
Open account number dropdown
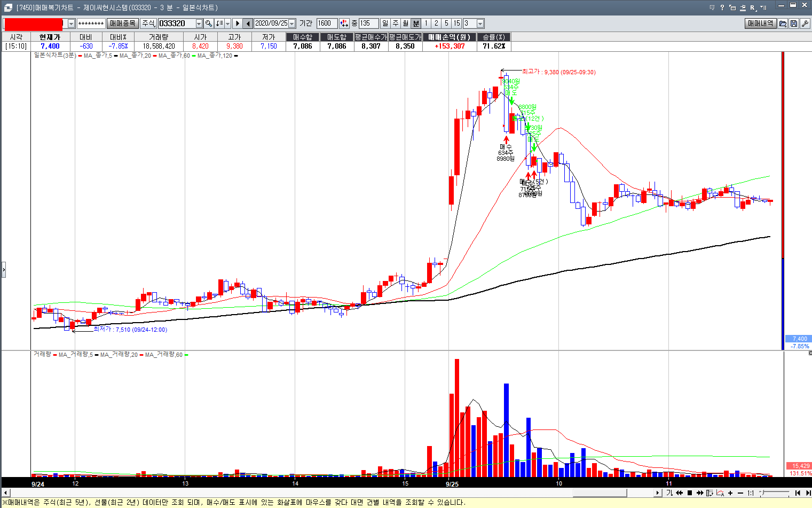(x=72, y=24)
